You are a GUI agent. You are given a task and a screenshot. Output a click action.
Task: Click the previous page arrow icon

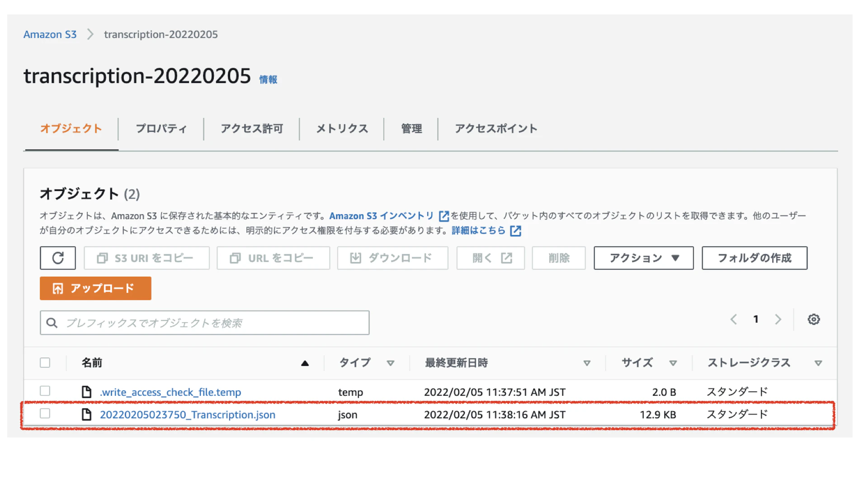tap(734, 319)
